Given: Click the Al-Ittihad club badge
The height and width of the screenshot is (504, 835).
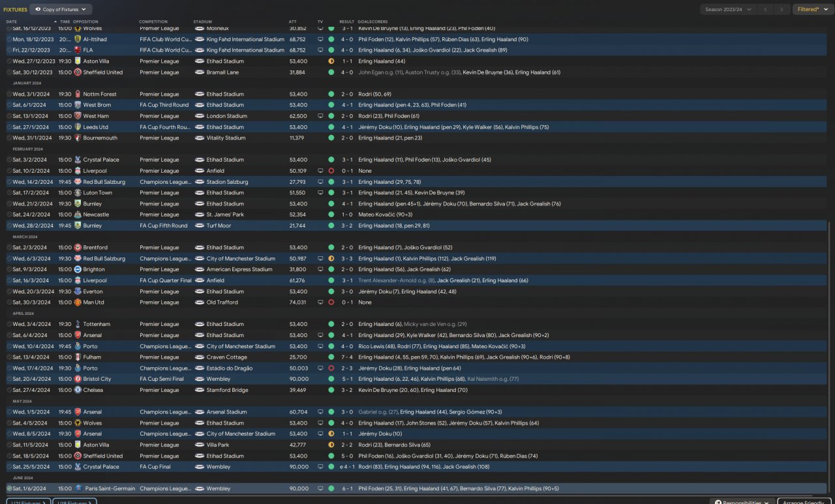Looking at the screenshot, I should coord(78,39).
